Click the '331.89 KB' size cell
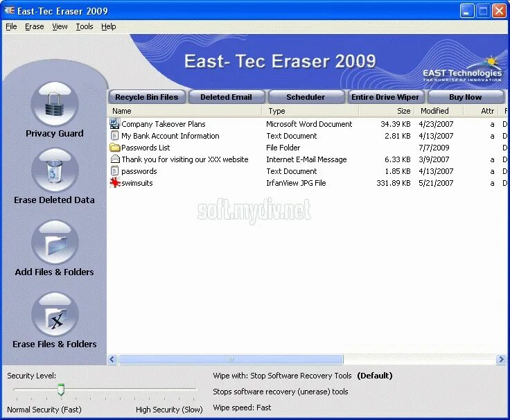Viewport: 510px width, 420px height. pos(394,183)
